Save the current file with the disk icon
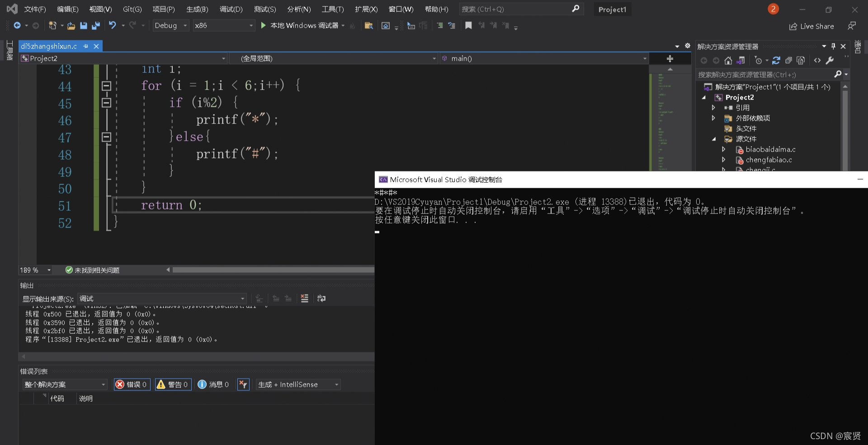The width and height of the screenshot is (868, 445). pyautogui.click(x=83, y=26)
